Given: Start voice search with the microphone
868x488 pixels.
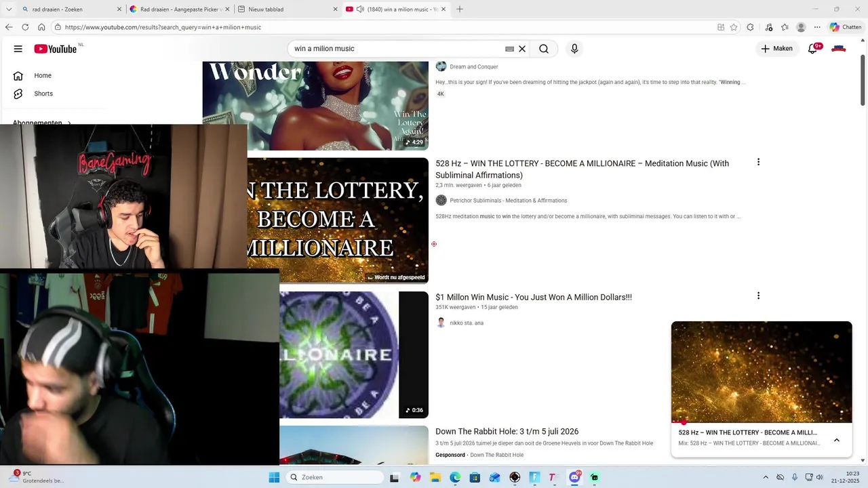Looking at the screenshot, I should [574, 49].
